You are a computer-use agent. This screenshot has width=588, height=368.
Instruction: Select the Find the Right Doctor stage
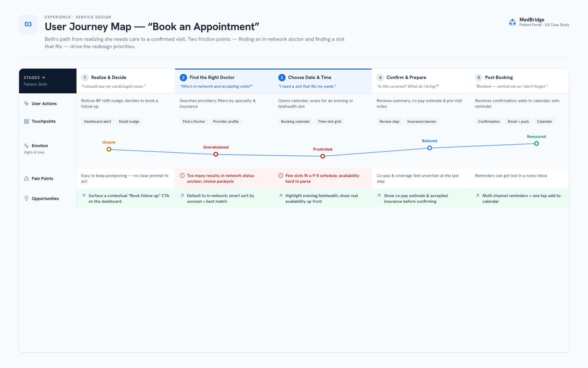pos(224,81)
